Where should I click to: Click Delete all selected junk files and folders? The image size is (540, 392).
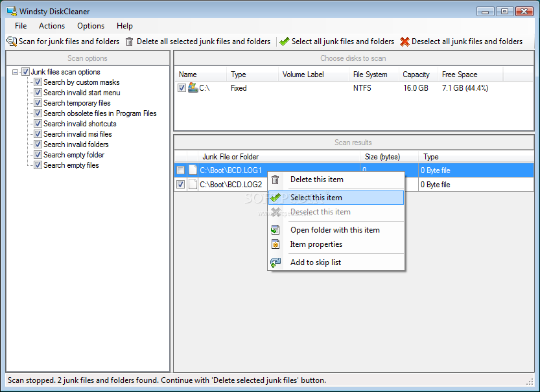198,41
